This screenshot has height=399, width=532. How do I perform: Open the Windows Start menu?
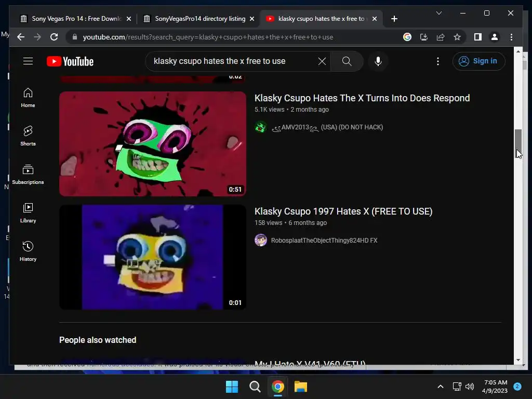tap(232, 387)
